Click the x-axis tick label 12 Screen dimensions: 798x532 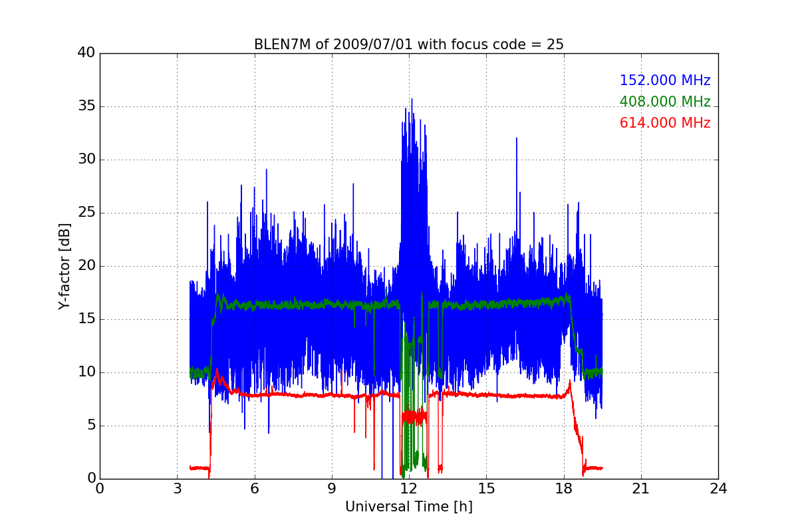pos(409,489)
